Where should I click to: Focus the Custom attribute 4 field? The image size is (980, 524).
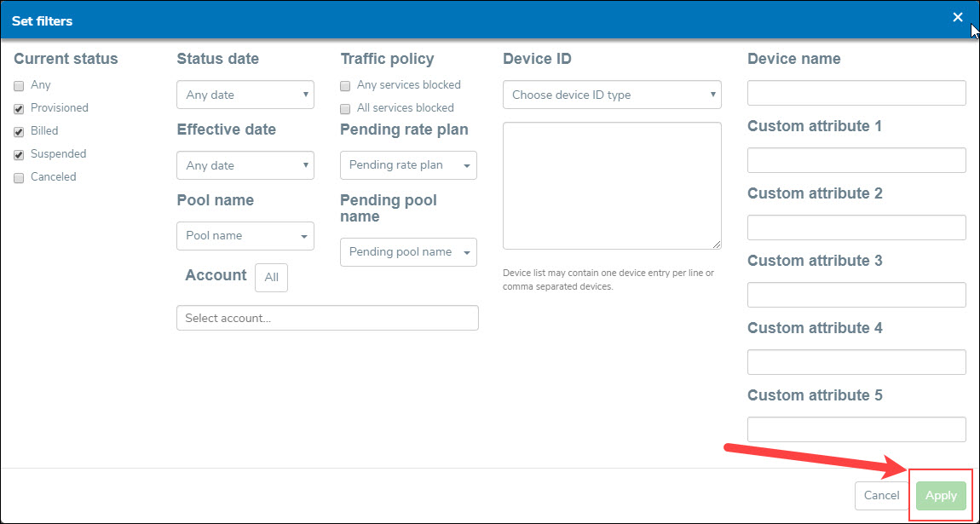pyautogui.click(x=857, y=362)
